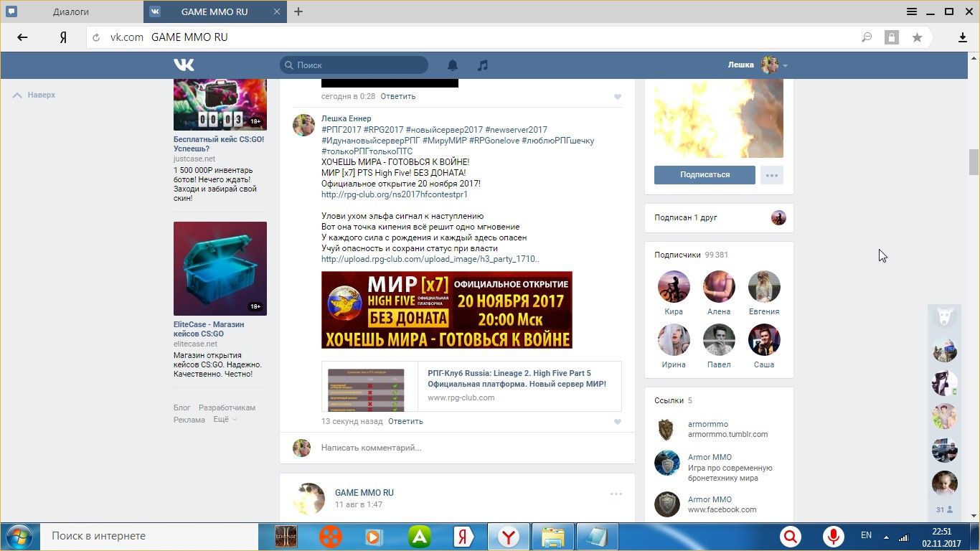980x551 pixels.
Task: Expand the 'Ещё' footer menu
Action: (x=225, y=420)
